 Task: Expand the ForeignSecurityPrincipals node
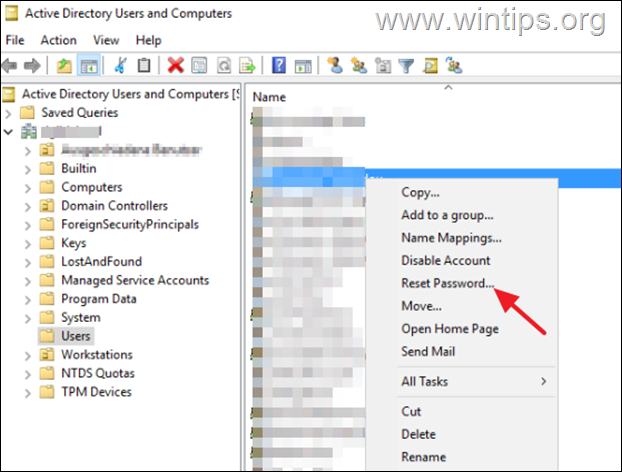27,225
